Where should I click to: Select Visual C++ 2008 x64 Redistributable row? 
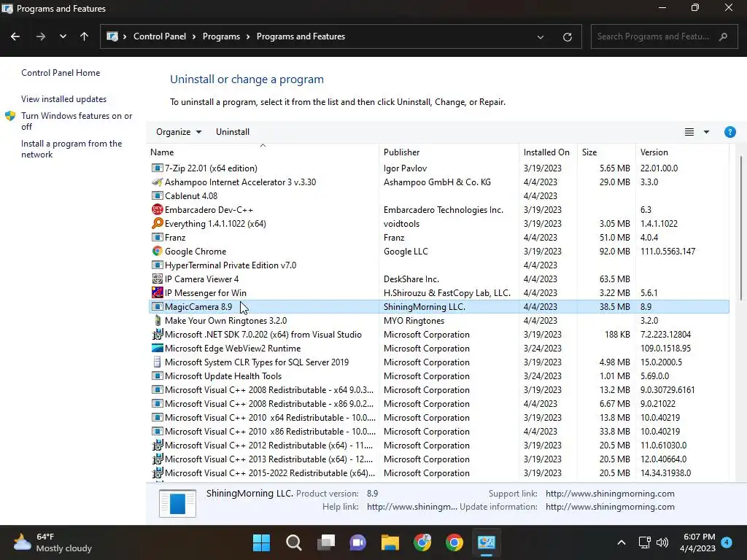point(438,390)
